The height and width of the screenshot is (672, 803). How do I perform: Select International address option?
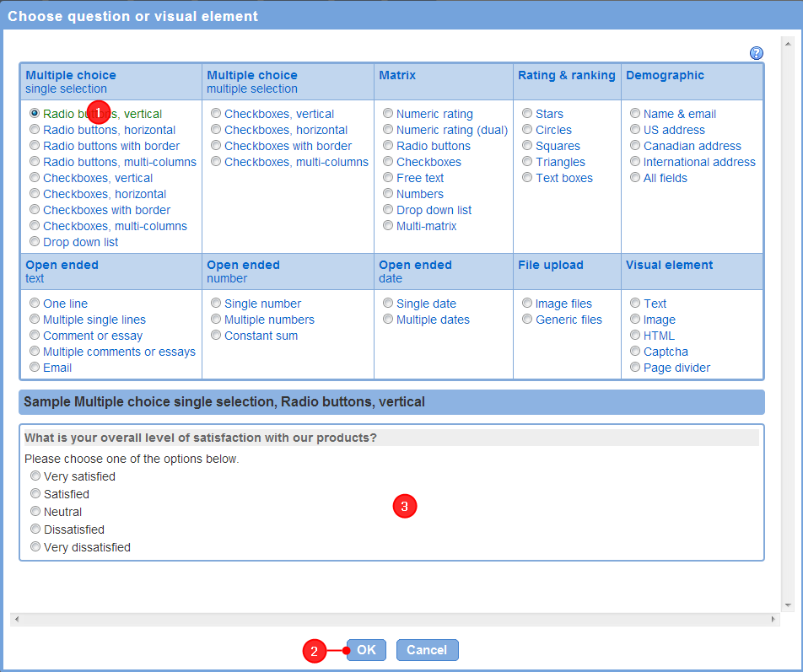635,161
